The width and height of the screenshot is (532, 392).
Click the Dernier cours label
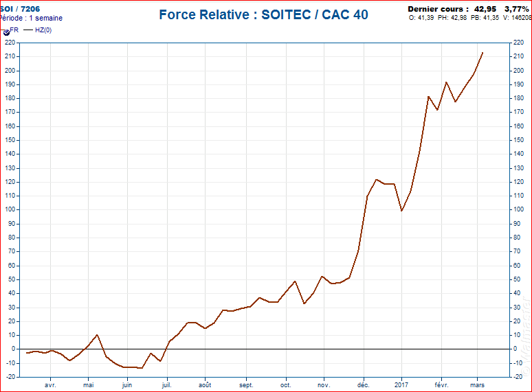[x=438, y=9]
